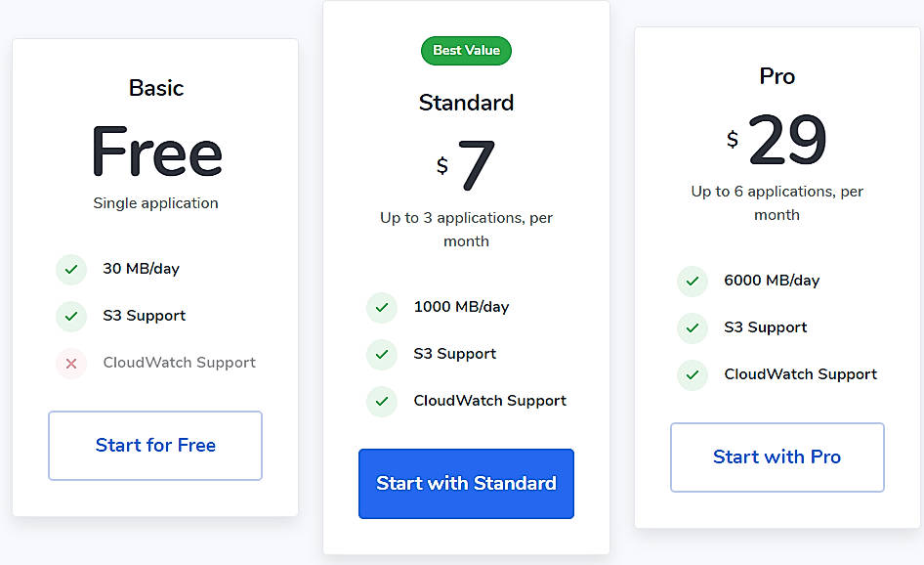Click the checkmark beside 1000 MB/day
The height and width of the screenshot is (565, 924).
coord(382,306)
